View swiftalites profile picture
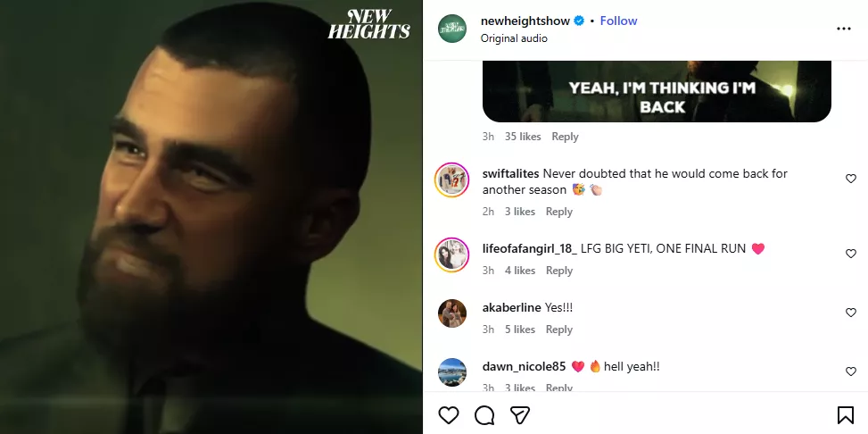Screen dimensions: 868x434 452,180
